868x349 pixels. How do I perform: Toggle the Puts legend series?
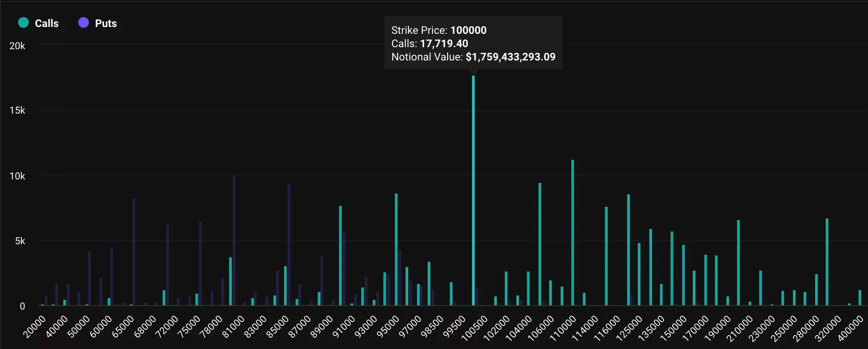point(98,23)
